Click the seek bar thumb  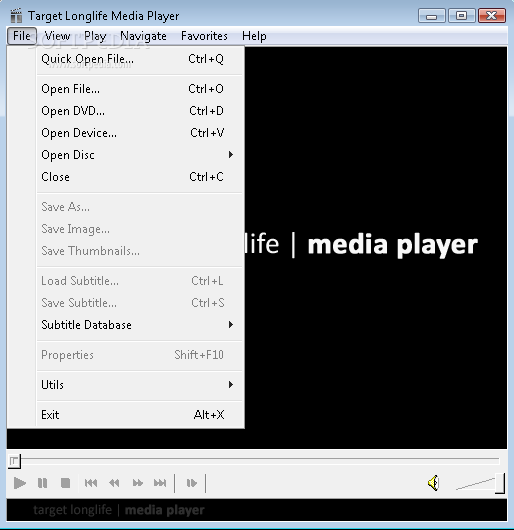click(x=14, y=461)
